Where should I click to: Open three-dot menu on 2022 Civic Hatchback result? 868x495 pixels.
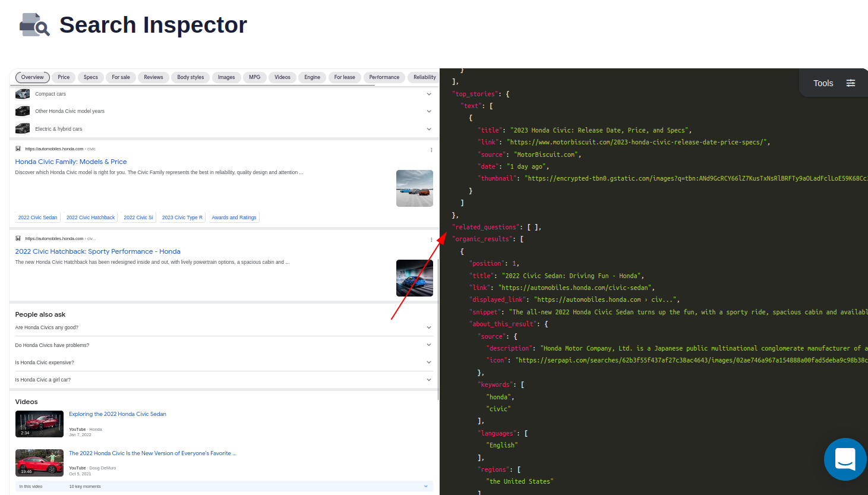(431, 239)
